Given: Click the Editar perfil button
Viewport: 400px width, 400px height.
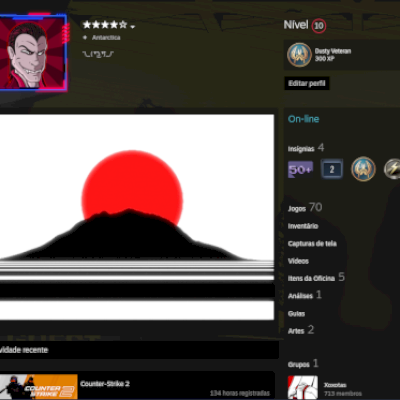Looking at the screenshot, I should (307, 83).
